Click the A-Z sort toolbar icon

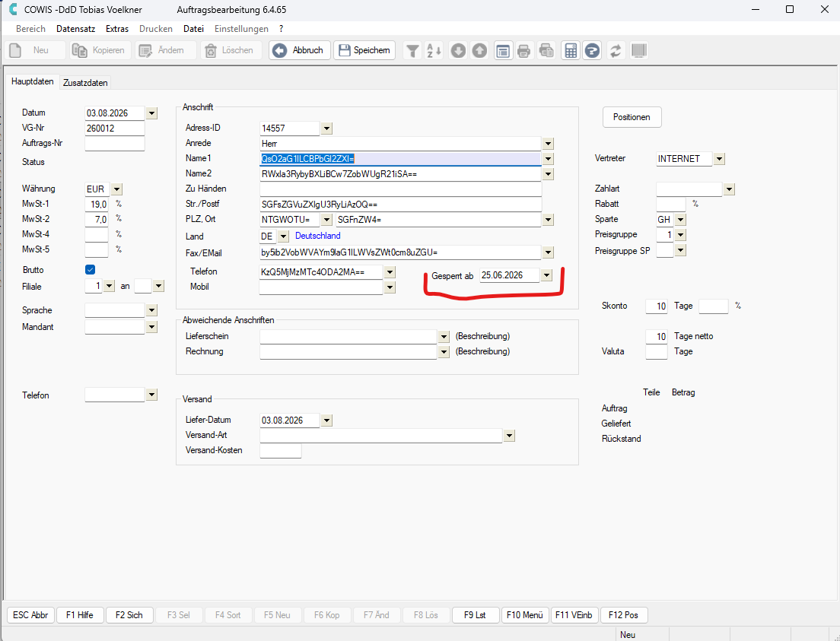pos(434,50)
